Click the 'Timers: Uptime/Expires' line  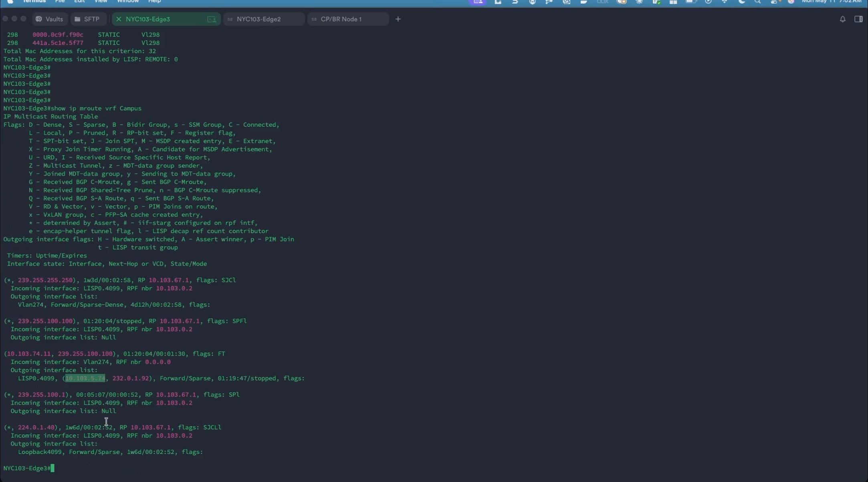tap(47, 255)
